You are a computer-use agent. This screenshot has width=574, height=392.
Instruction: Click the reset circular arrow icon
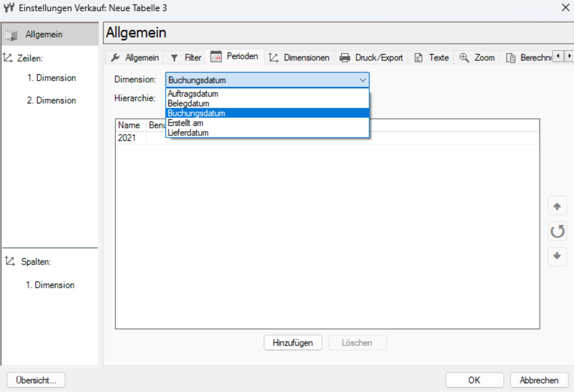click(x=557, y=231)
